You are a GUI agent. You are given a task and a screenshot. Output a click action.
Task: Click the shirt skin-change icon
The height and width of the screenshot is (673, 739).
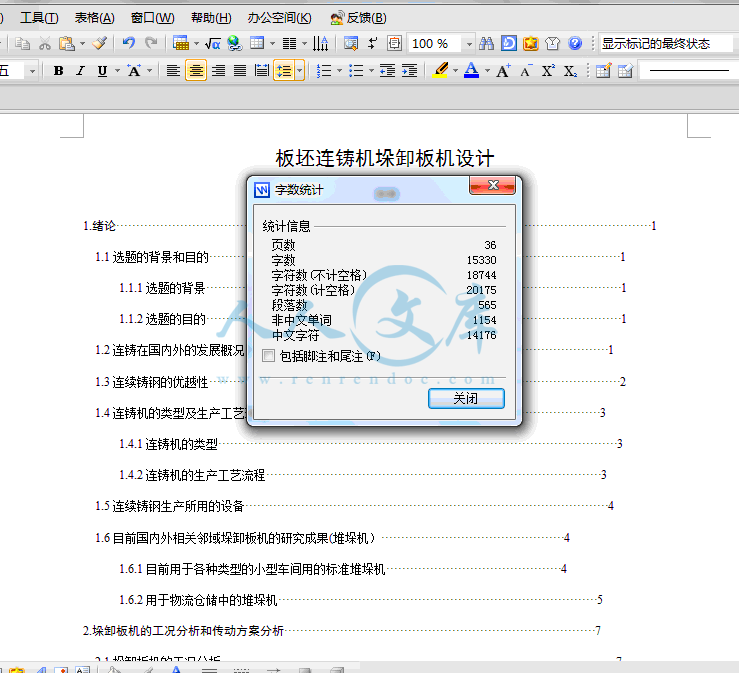coord(552,44)
